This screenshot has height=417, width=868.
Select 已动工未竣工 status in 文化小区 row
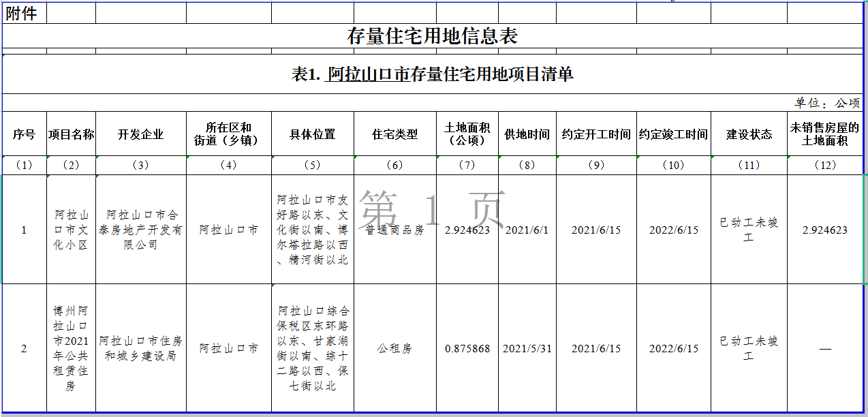(x=749, y=230)
